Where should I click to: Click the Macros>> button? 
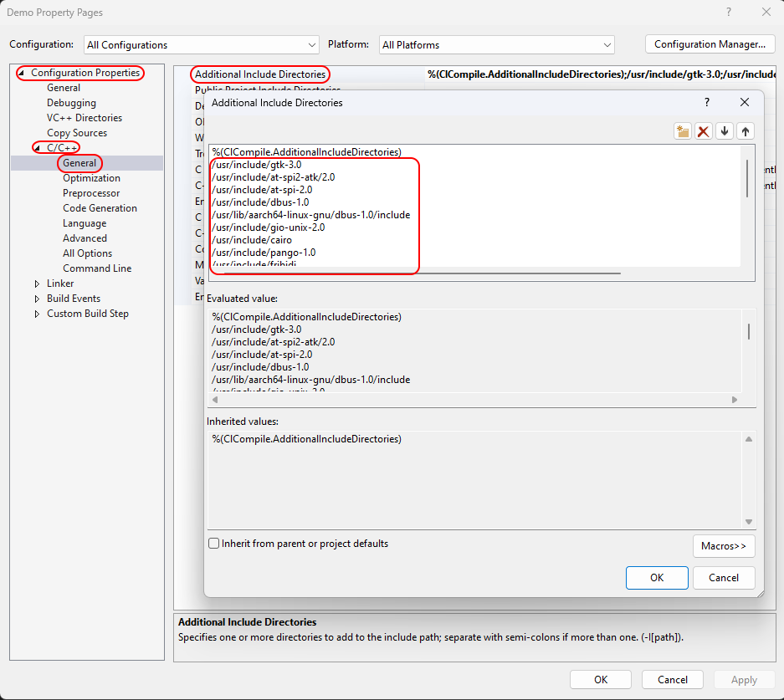pyautogui.click(x=723, y=546)
